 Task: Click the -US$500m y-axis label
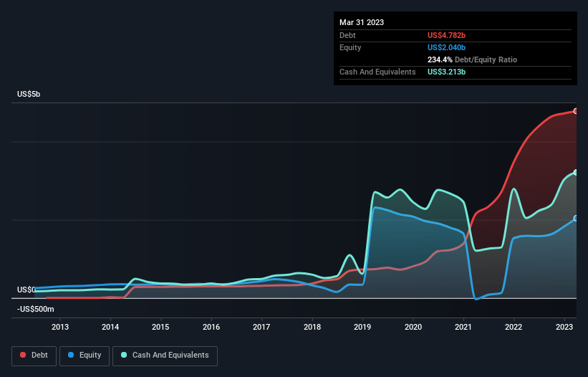[x=36, y=309]
